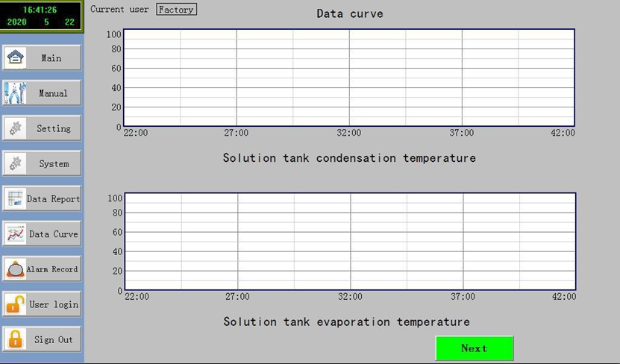Click the gear icon beside System

pos(16,163)
